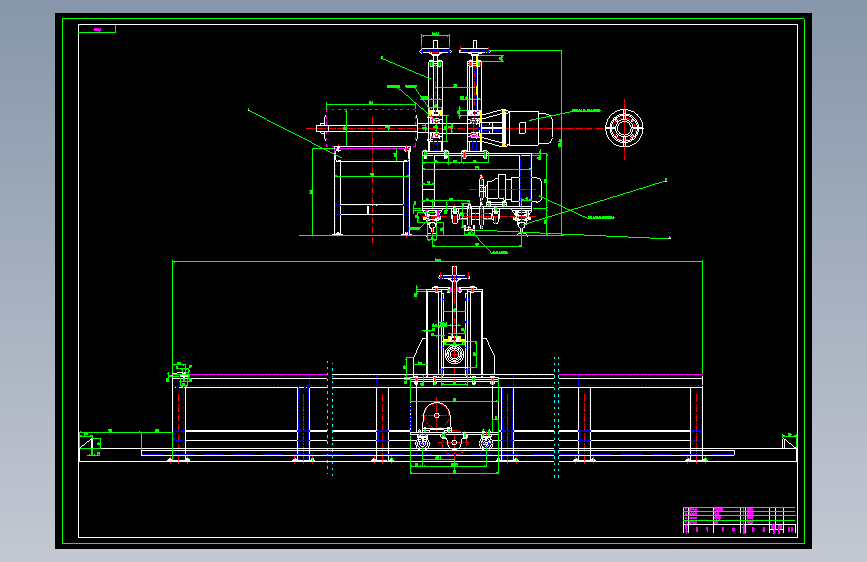Click the right cyan dashed break line
Viewport: 867px width, 562px height.
coord(556,417)
